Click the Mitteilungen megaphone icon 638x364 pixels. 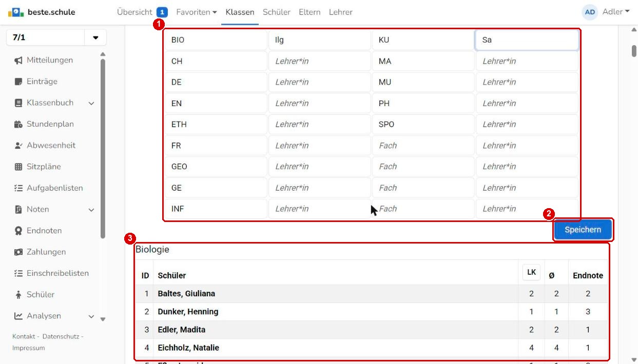(18, 60)
